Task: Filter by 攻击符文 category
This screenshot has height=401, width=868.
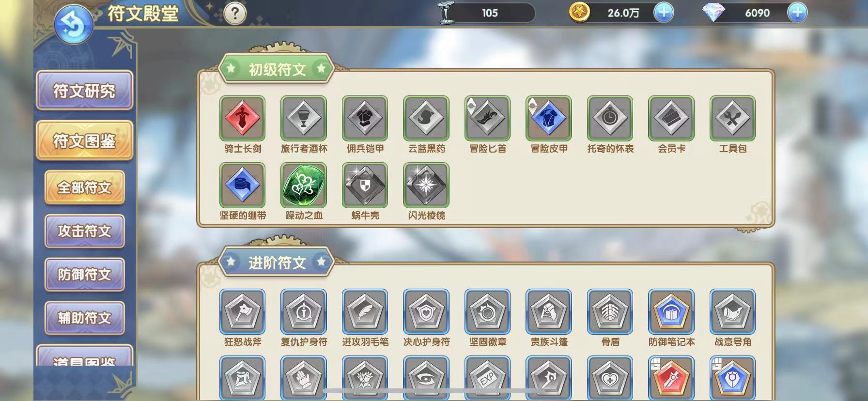Action: click(x=84, y=231)
